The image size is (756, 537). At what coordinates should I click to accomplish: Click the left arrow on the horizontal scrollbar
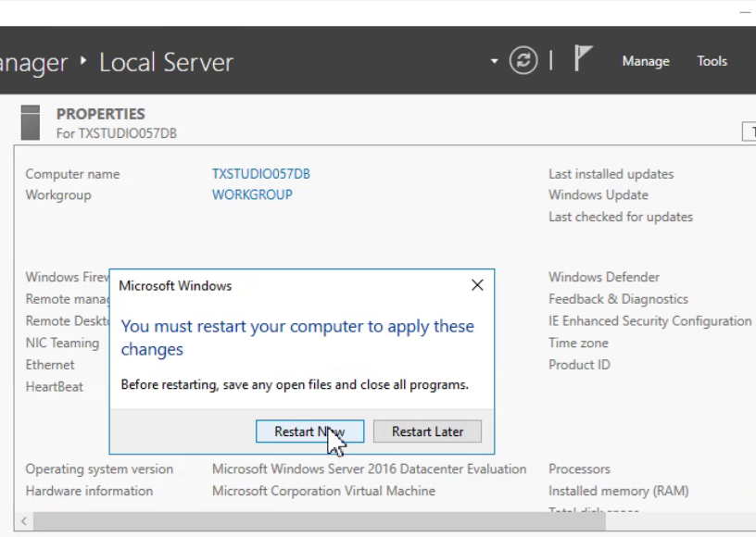(24, 521)
